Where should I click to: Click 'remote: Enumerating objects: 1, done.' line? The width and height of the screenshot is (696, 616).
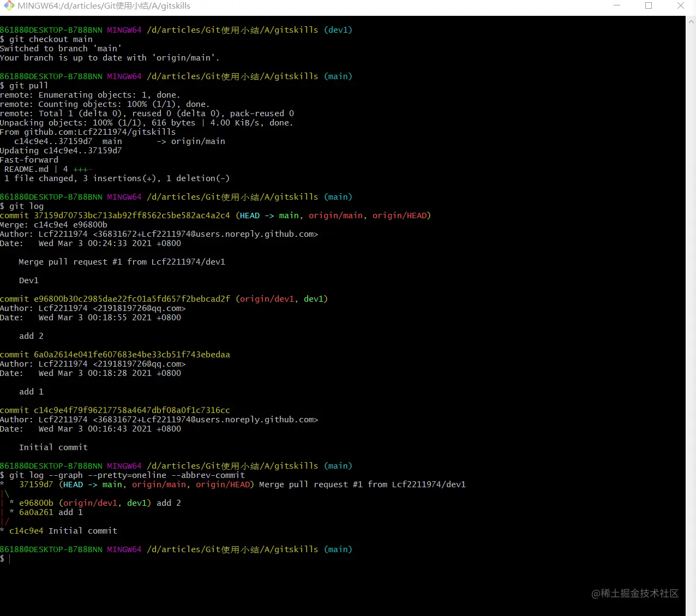point(90,95)
